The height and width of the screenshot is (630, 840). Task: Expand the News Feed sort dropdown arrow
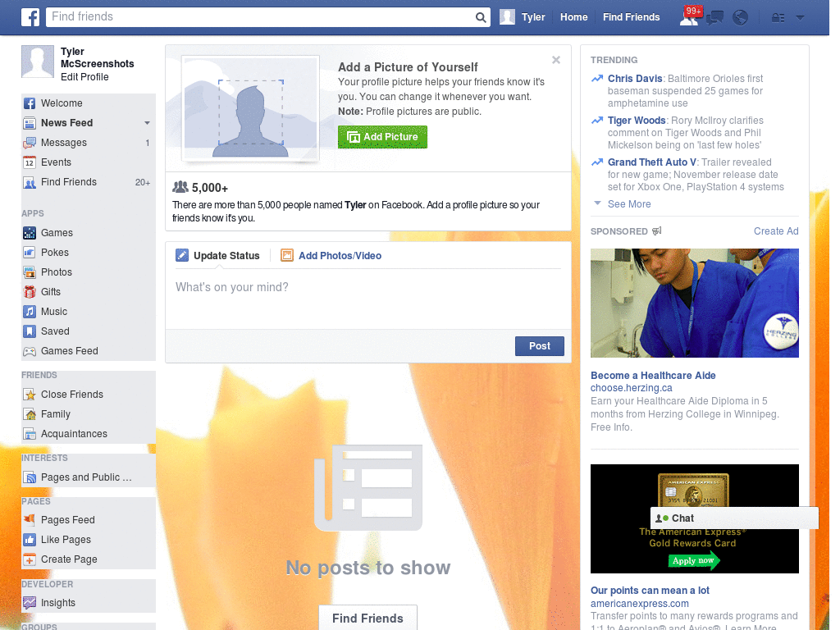[147, 123]
